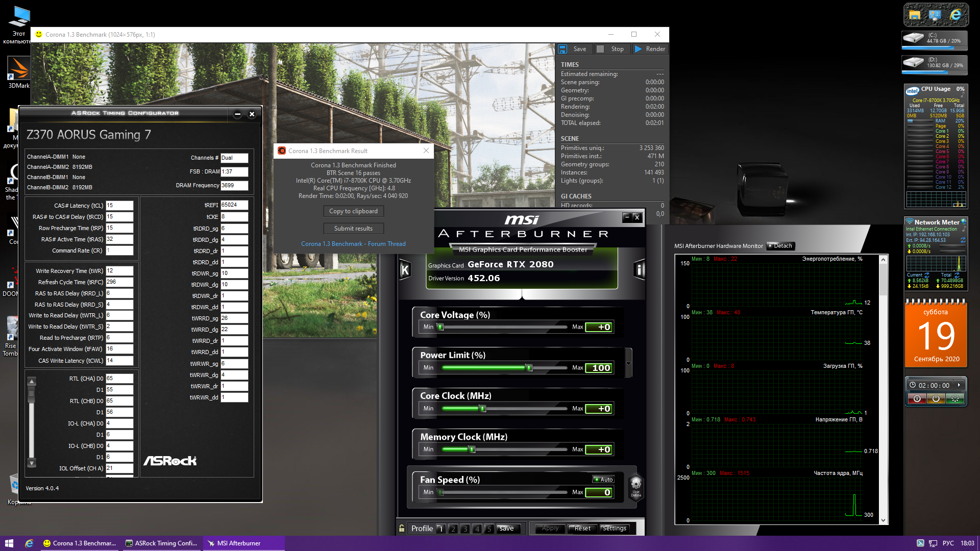Image resolution: width=980 pixels, height=551 pixels.
Task: Detach the Hardware Monitor panel
Action: coord(780,246)
